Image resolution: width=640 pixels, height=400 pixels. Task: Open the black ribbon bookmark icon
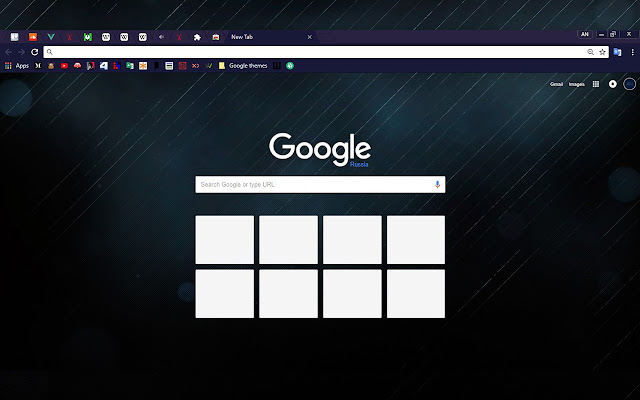click(156, 66)
